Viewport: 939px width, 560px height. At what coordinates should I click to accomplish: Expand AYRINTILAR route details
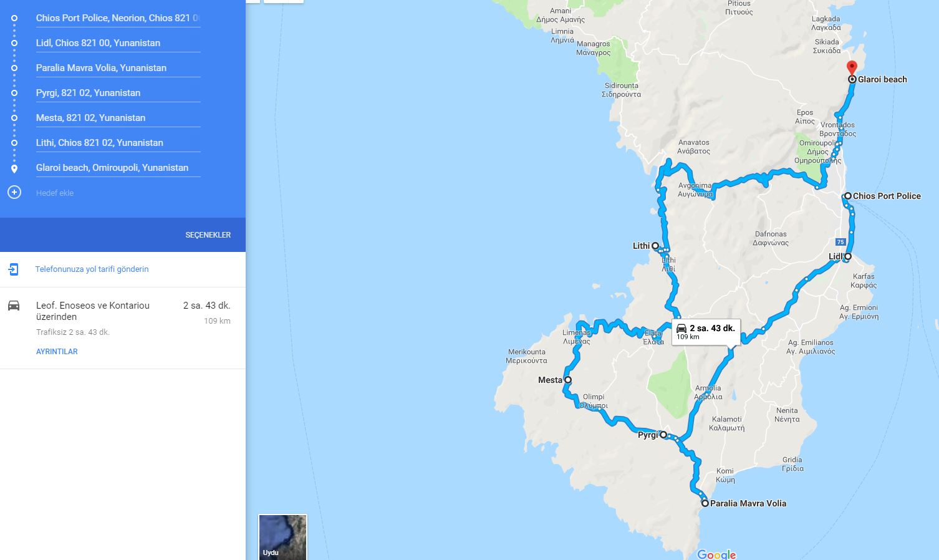57,352
